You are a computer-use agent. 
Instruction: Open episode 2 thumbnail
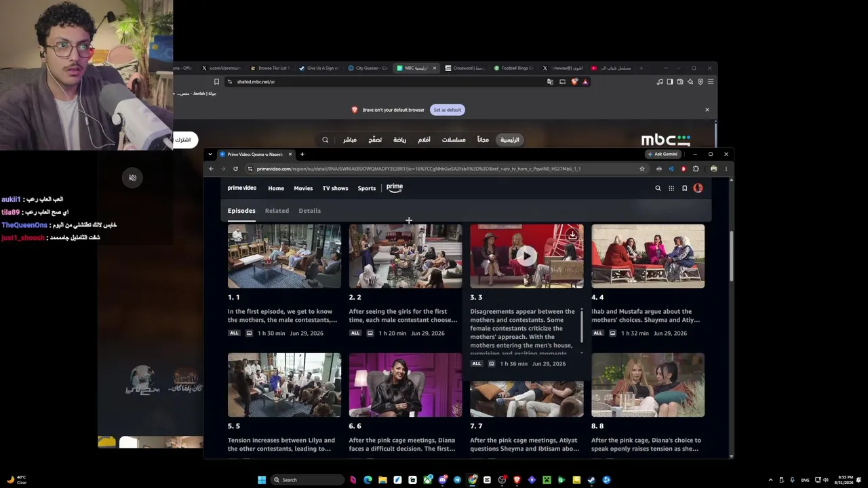coord(406,256)
